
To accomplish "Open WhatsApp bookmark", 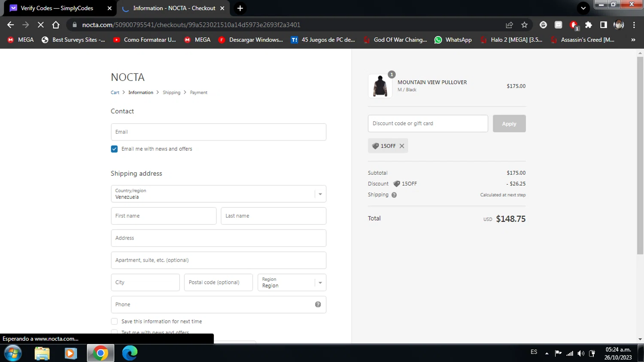I will coord(453,40).
